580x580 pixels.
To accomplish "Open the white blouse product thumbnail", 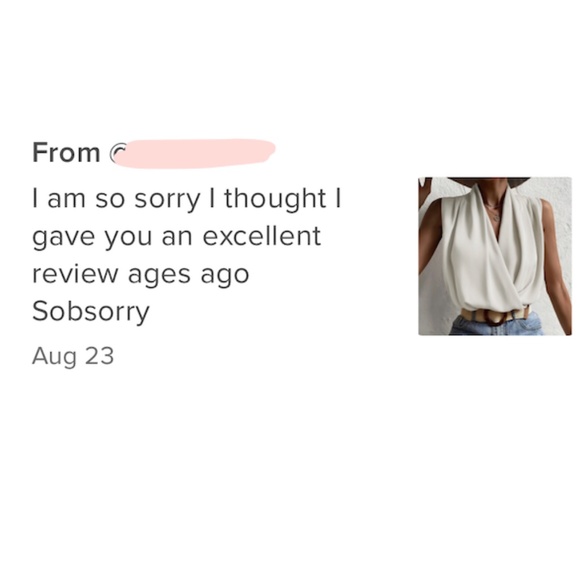I will (495, 256).
